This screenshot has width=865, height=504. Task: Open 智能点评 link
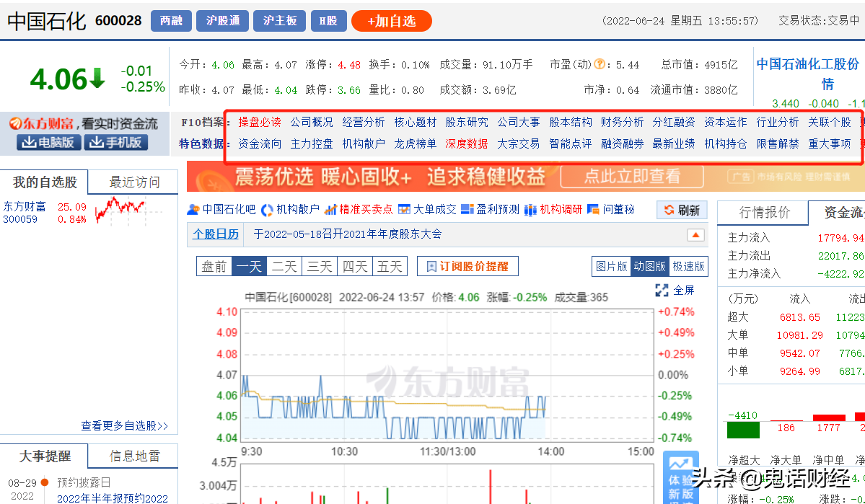pyautogui.click(x=571, y=144)
